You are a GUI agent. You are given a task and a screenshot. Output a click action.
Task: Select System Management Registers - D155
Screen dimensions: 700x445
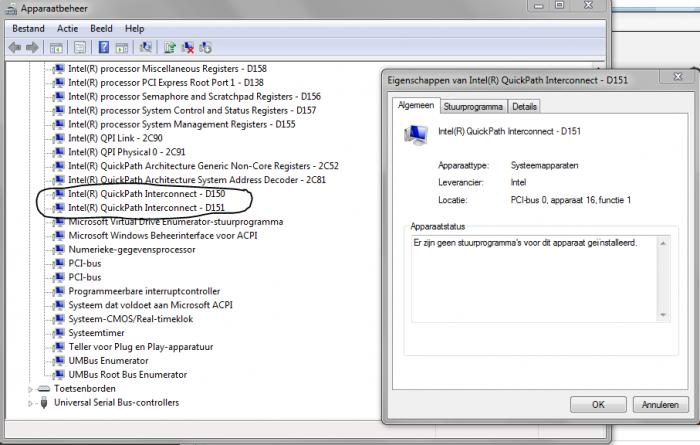[x=182, y=124]
